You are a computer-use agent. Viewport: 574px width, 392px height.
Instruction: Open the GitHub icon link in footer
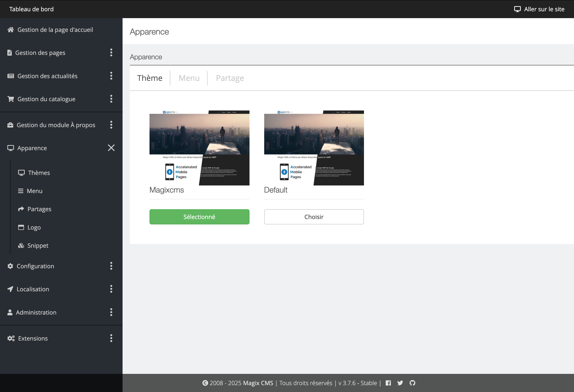click(412, 383)
